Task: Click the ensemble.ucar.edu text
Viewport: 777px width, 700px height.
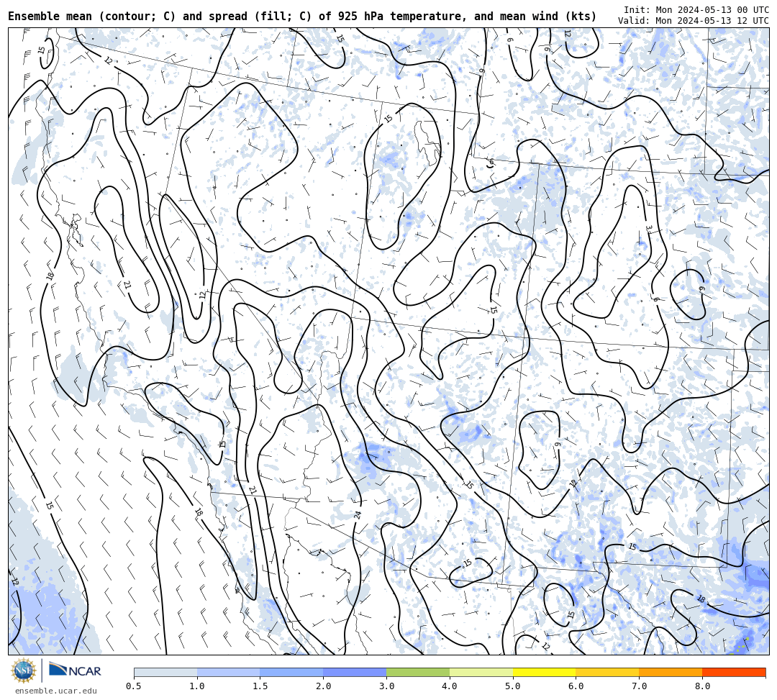Action: click(x=56, y=691)
